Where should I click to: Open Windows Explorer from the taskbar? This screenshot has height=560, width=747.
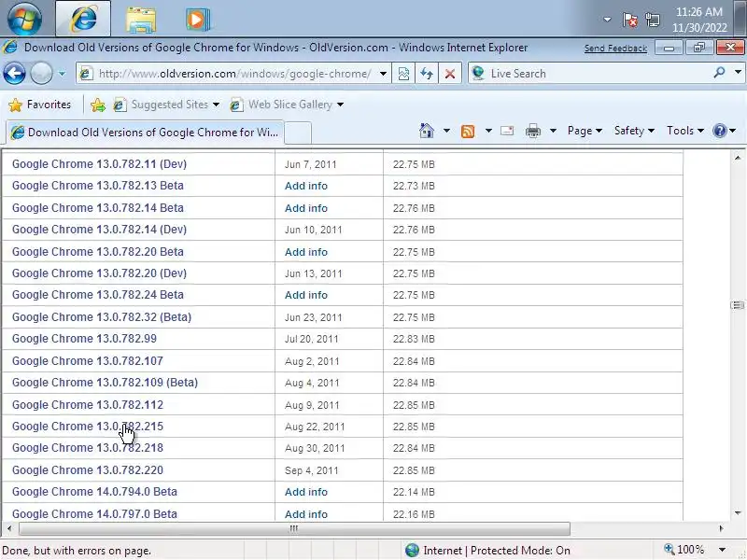pyautogui.click(x=141, y=20)
